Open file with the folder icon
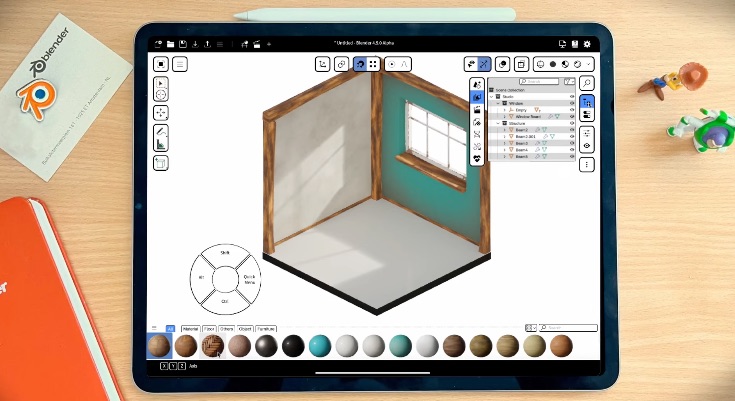 (x=171, y=44)
